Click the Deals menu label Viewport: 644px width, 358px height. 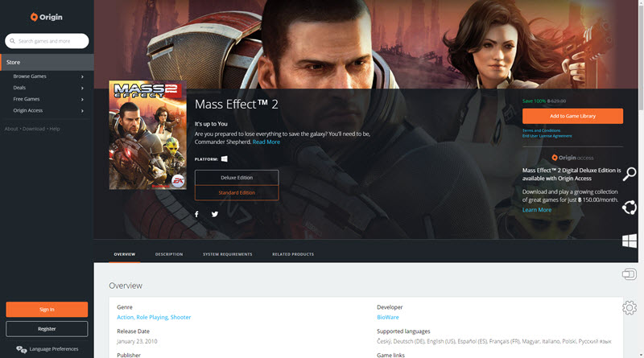pyautogui.click(x=19, y=88)
